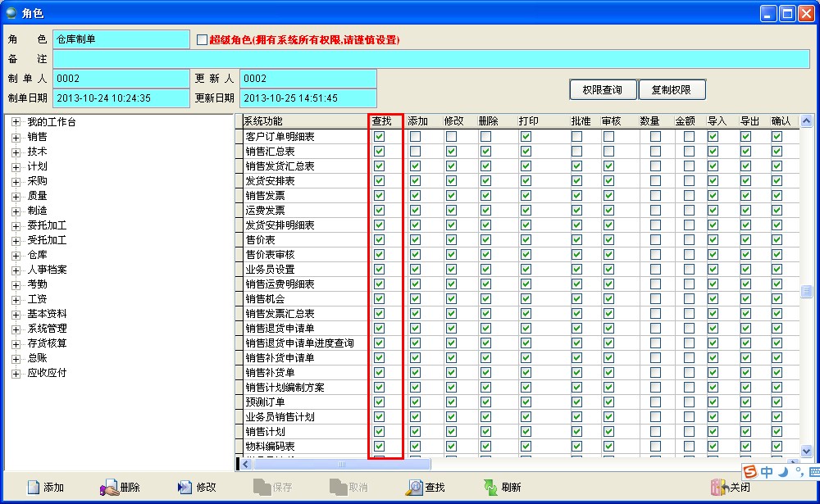Click the 备注 remarks input field
Screen dimensions: 820x504
coord(430,59)
